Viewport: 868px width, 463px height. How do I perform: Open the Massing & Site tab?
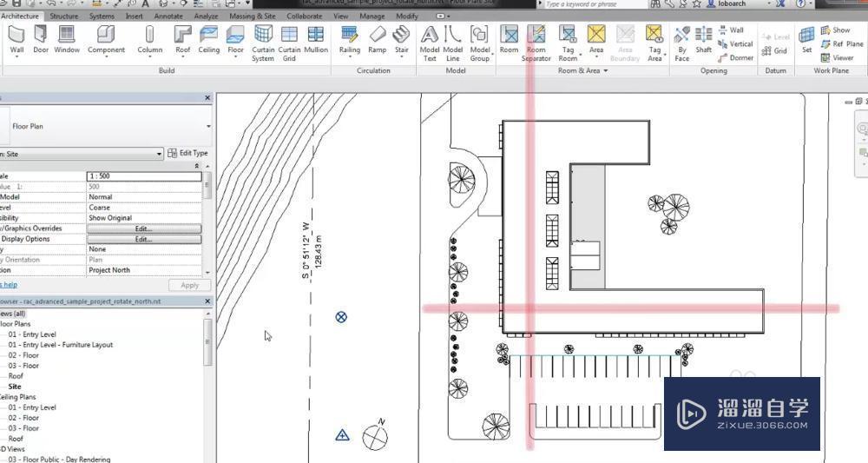pos(253,16)
